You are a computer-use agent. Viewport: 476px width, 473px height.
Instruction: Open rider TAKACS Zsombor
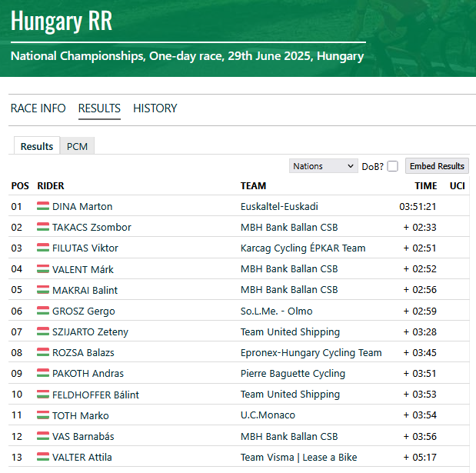[x=92, y=227]
